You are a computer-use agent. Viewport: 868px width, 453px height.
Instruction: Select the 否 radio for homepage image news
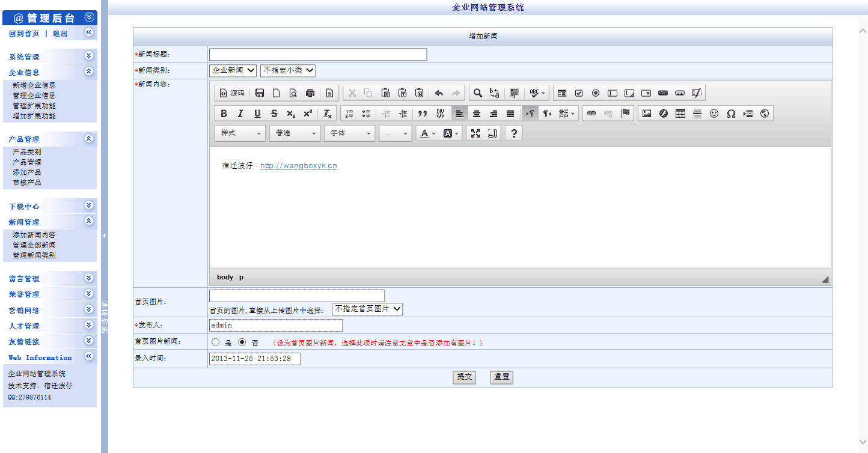pos(242,342)
